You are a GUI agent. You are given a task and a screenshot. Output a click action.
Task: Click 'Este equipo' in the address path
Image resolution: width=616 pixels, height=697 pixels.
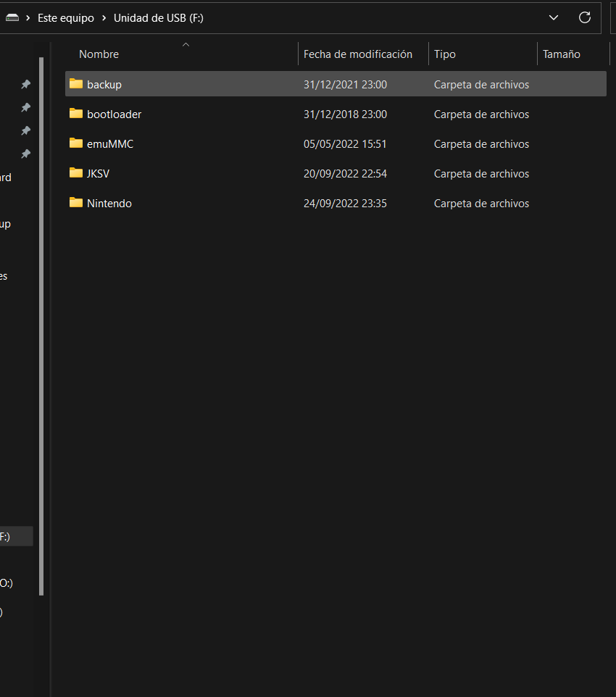click(x=66, y=18)
